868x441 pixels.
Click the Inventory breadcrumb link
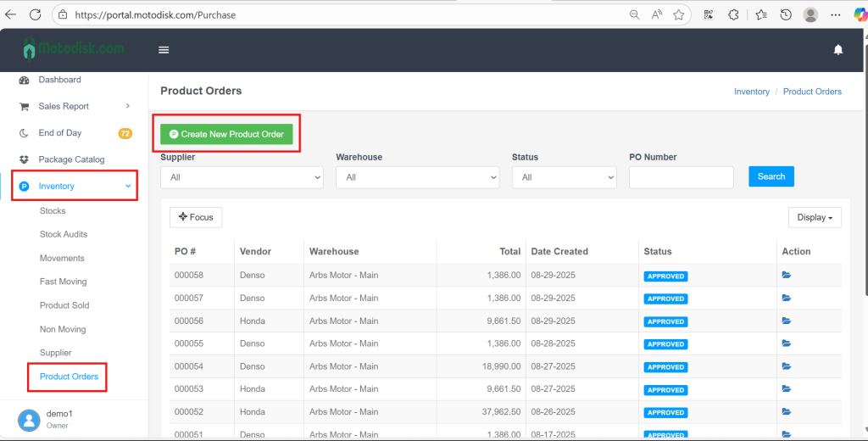(751, 92)
